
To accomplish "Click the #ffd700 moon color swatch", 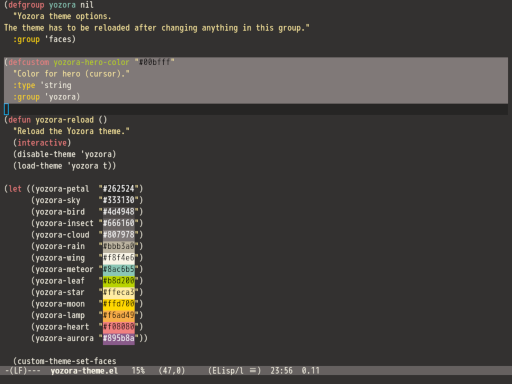I will [x=119, y=304].
